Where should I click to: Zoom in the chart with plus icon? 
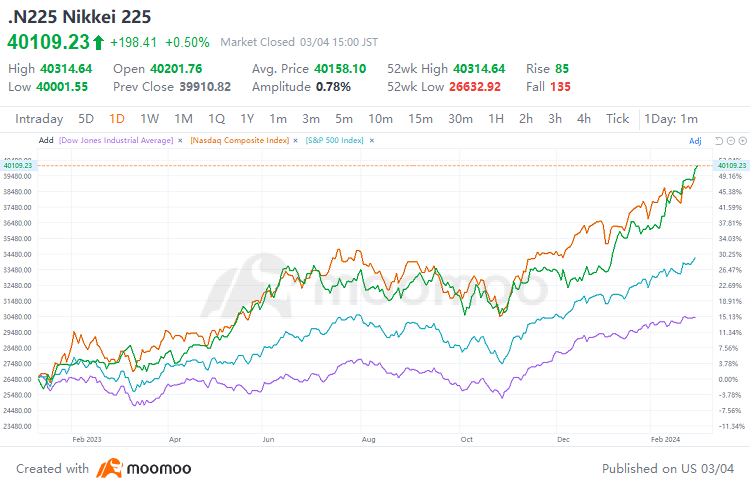742,141
